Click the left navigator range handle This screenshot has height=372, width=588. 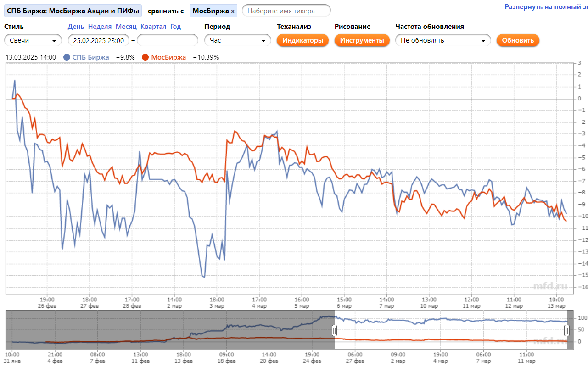click(335, 330)
